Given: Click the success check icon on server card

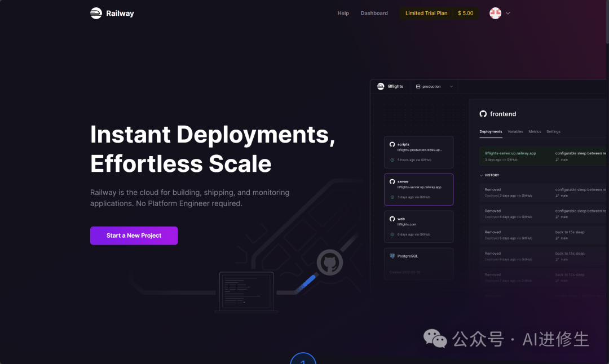Looking at the screenshot, I should pyautogui.click(x=392, y=197).
